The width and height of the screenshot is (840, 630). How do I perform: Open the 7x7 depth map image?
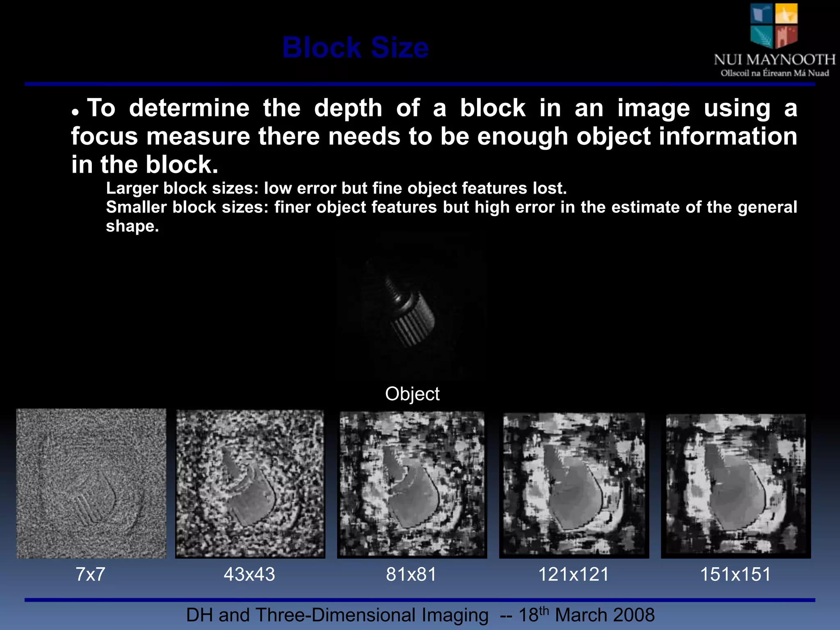[91, 484]
